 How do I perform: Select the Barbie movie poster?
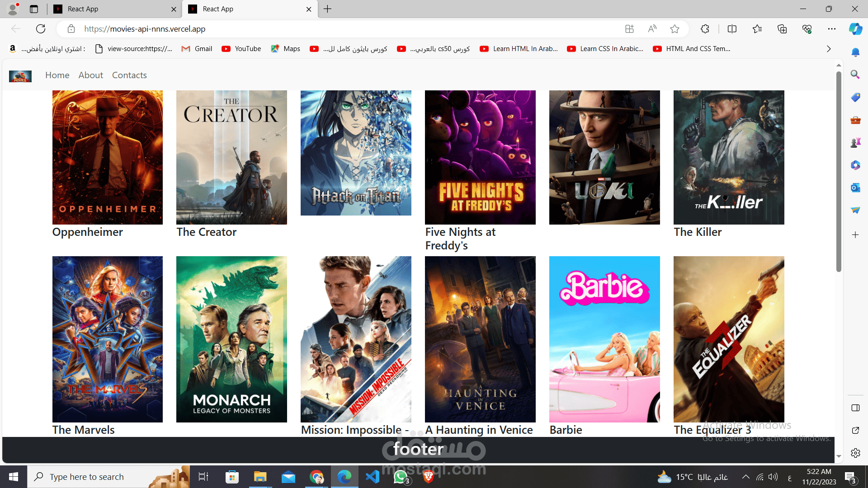pos(604,339)
